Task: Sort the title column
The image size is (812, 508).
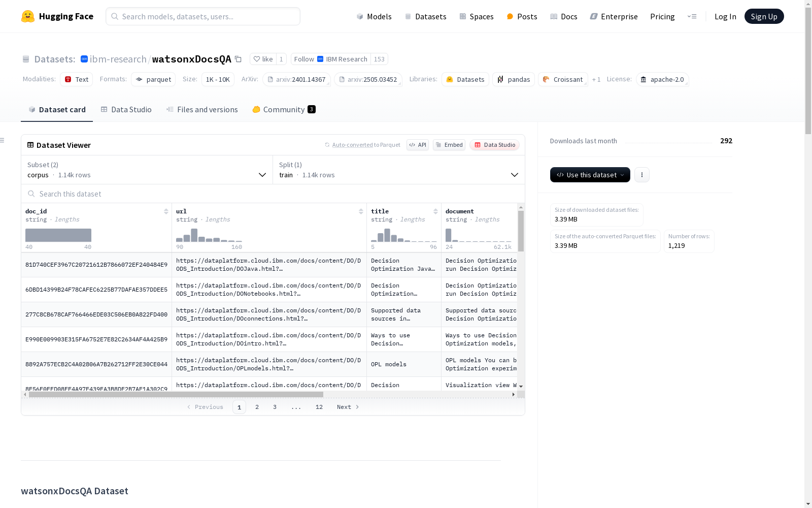Action: point(435,211)
